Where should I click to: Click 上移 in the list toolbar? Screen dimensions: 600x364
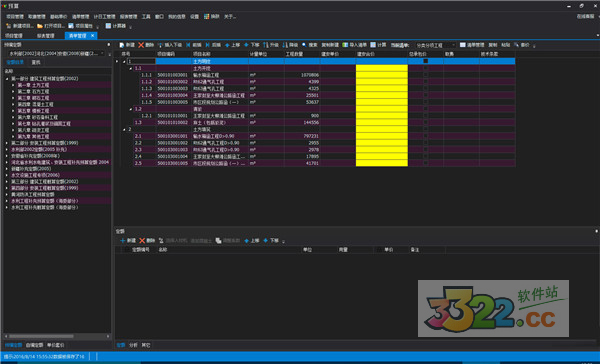tap(232, 45)
